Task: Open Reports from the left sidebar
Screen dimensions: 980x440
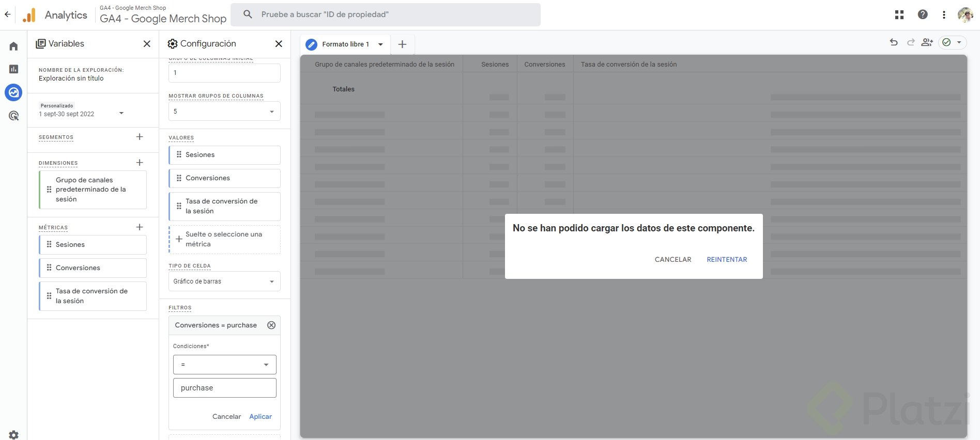Action: tap(14, 69)
